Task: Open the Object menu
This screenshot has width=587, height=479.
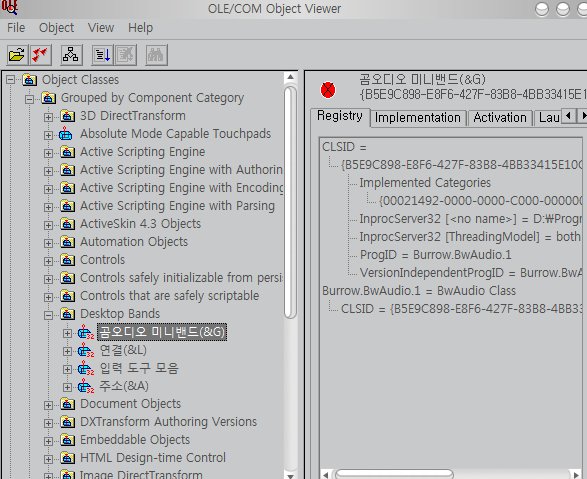Action: tap(57, 28)
